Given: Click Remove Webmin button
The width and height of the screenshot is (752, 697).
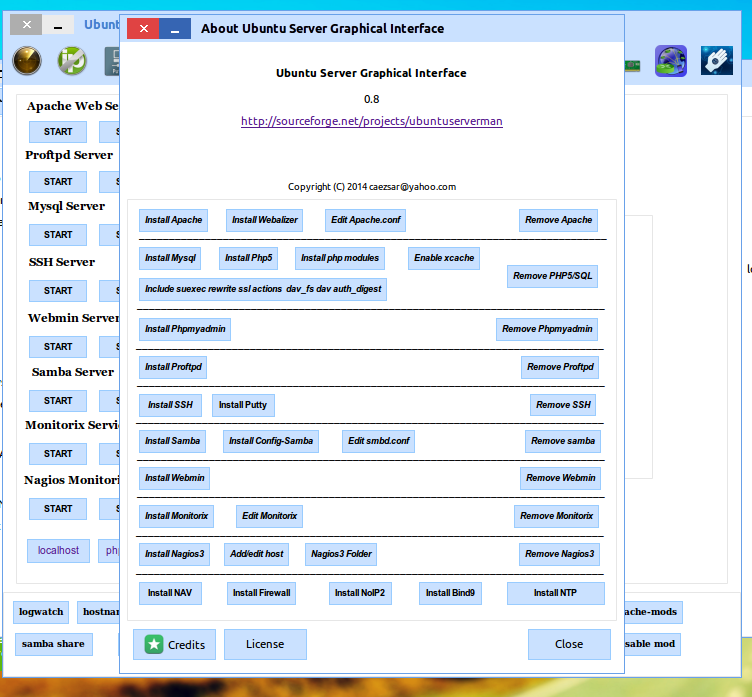Looking at the screenshot, I should pyautogui.click(x=560, y=478).
